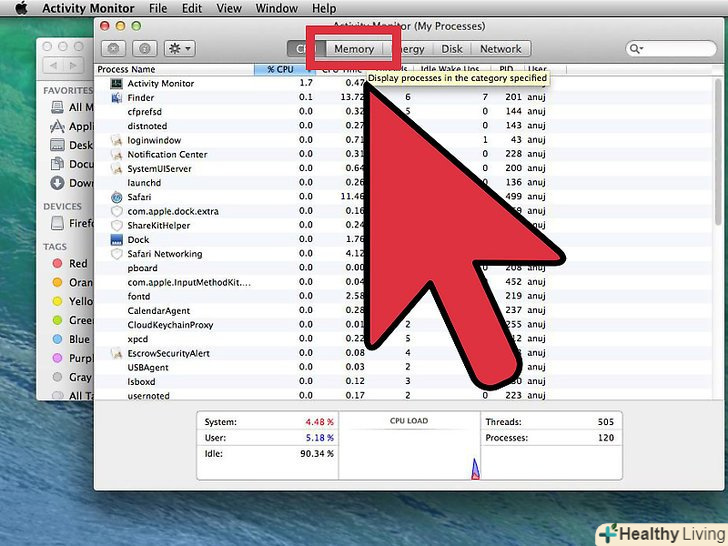Image resolution: width=728 pixels, height=546 pixels.
Task: Click the Quit Process toolbar icon
Action: click(113, 48)
